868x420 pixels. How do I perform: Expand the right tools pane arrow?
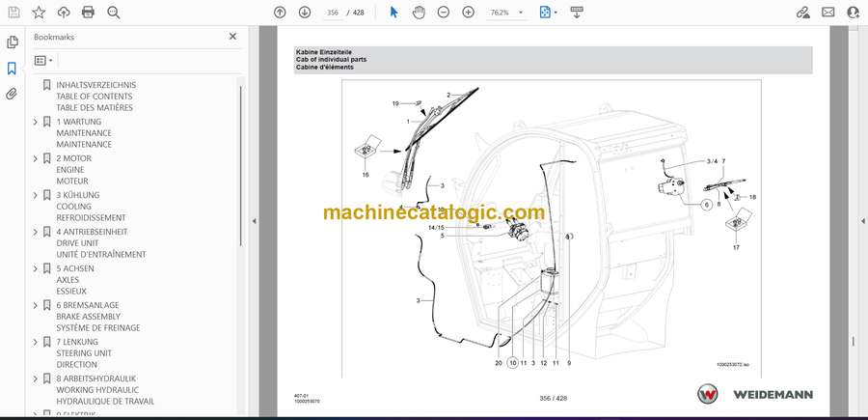tap(862, 220)
